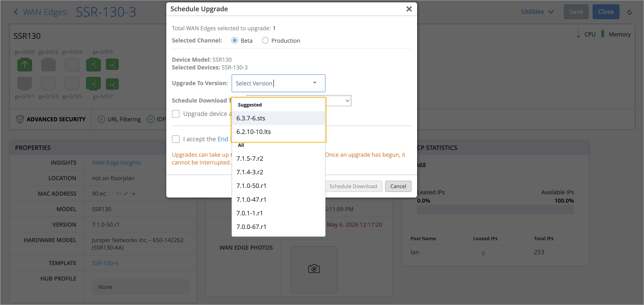The height and width of the screenshot is (305, 644).
Task: Click the Schedule Download button
Action: [x=353, y=186]
